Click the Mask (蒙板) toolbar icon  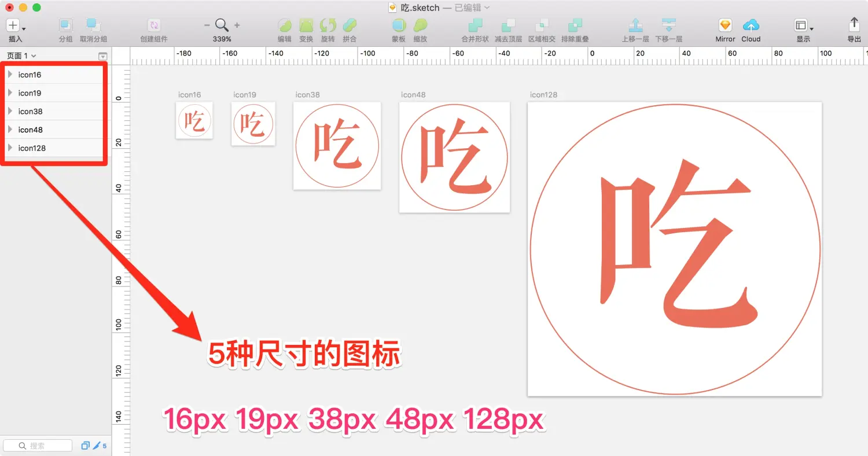click(x=399, y=25)
